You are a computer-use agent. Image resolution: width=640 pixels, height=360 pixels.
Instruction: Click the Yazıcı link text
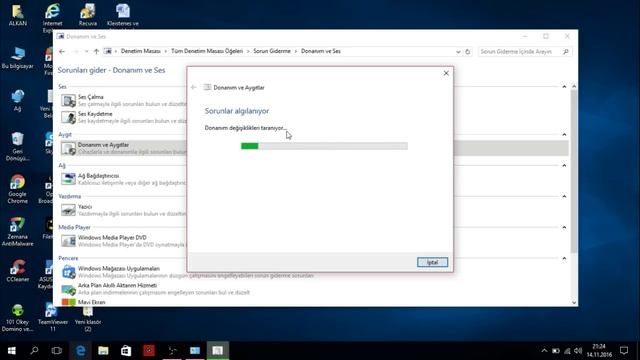[x=85, y=207]
